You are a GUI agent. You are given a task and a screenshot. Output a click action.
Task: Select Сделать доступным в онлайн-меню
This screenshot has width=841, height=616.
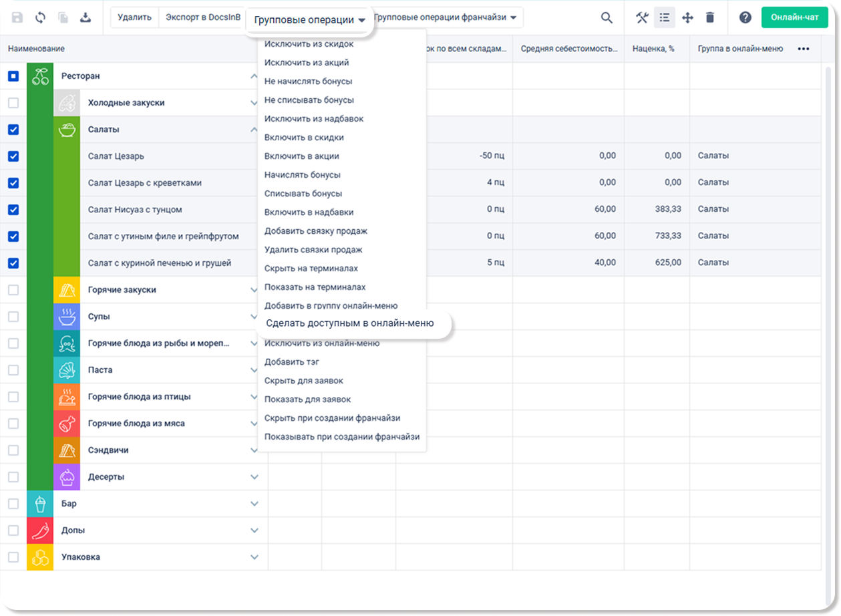tap(350, 323)
